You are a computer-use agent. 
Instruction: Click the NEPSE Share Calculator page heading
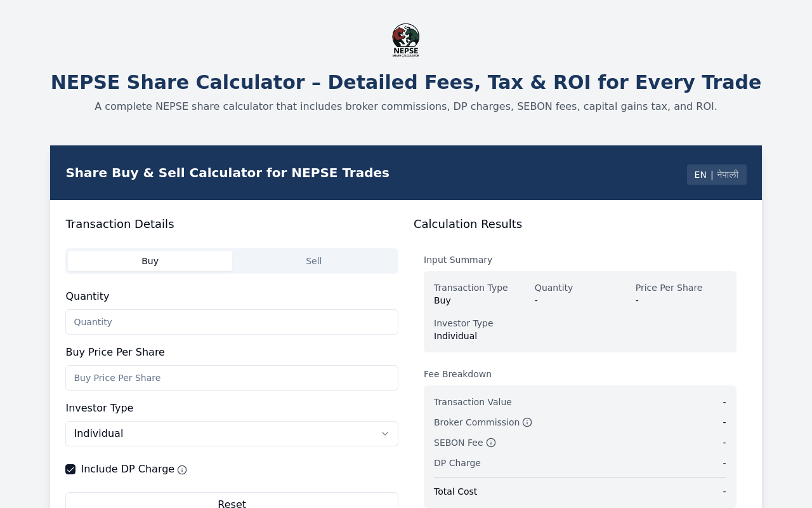tap(406, 83)
